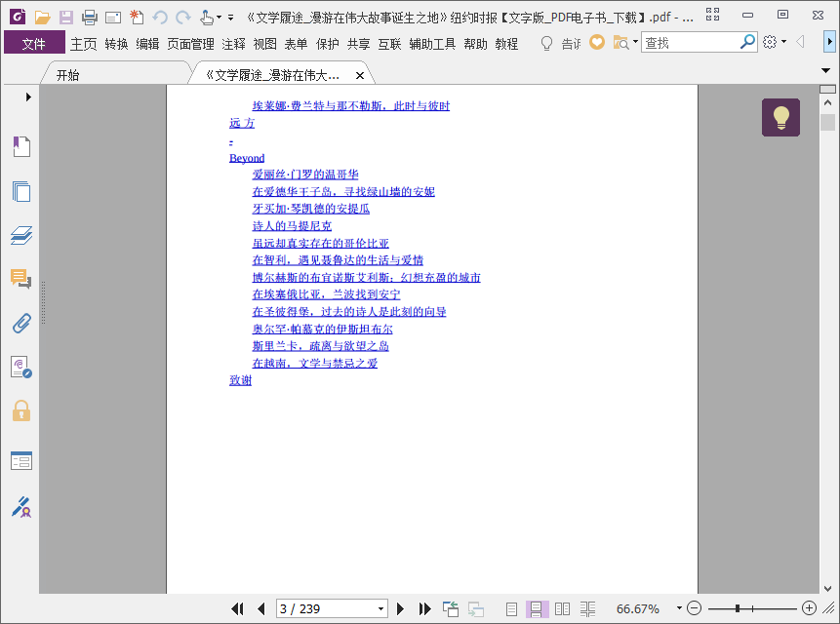Viewport: 840px width, 624px height.
Task: Undo the last action
Action: 160,18
